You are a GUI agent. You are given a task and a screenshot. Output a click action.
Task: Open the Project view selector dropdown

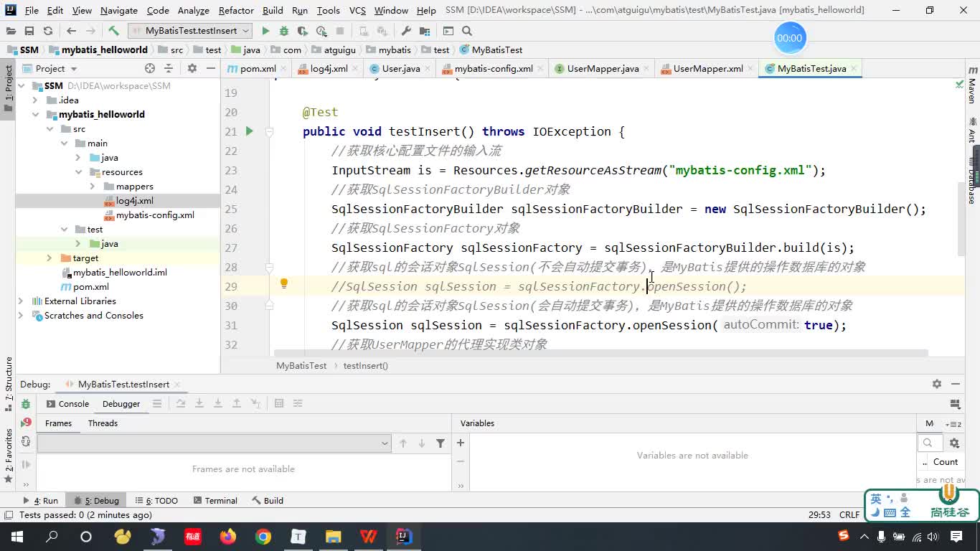coord(50,68)
